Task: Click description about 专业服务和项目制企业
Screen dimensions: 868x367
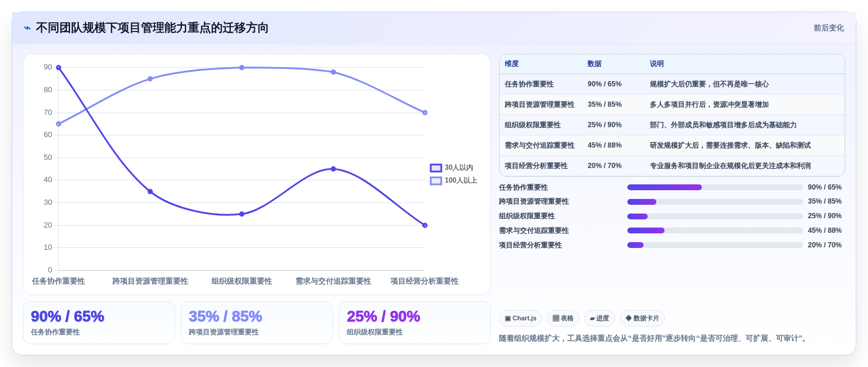Action: (x=730, y=166)
